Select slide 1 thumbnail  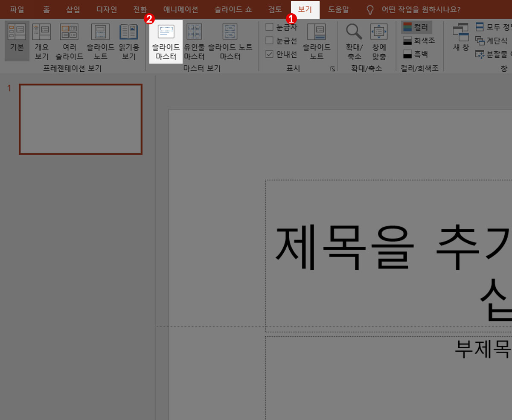click(81, 119)
